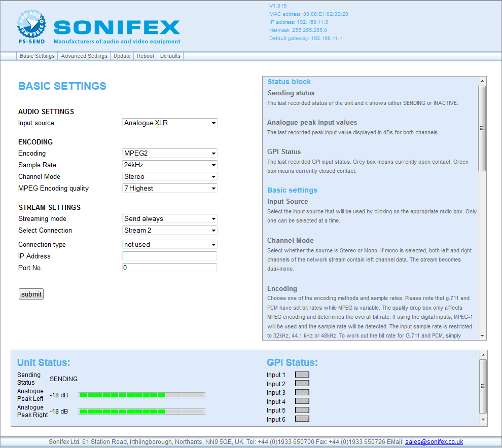Click the help panel scroll down arrow
This screenshot has height=448, width=502.
coord(482,335)
